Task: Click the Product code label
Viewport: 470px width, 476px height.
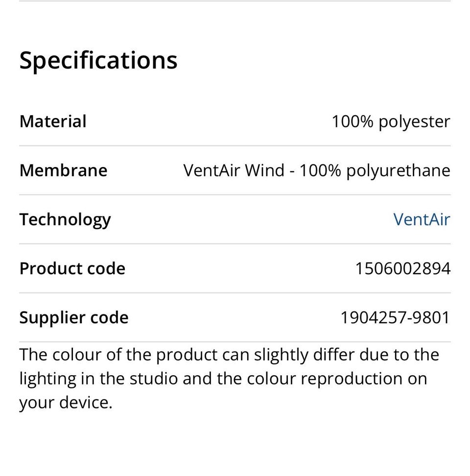Action: 72,268
